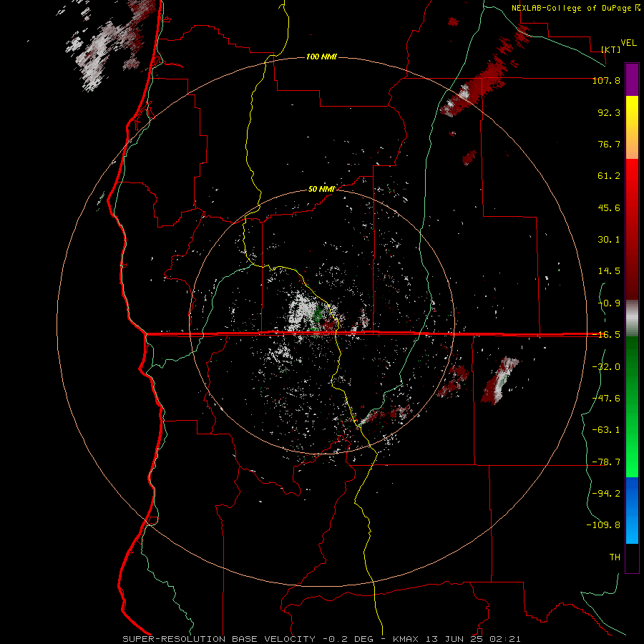Click the -63.1 velocity scale value
Image resolution: width=644 pixels, height=644 pixels.
click(x=606, y=430)
